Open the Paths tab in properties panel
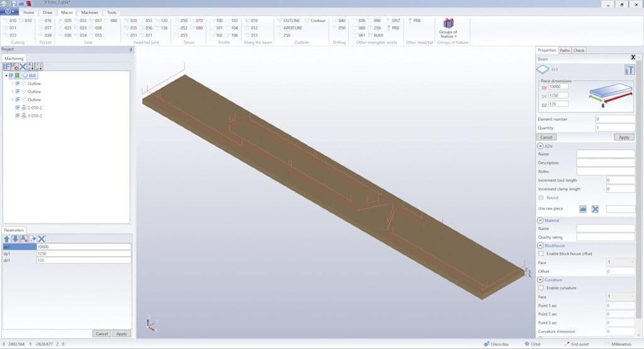644x349 pixels. pos(565,50)
